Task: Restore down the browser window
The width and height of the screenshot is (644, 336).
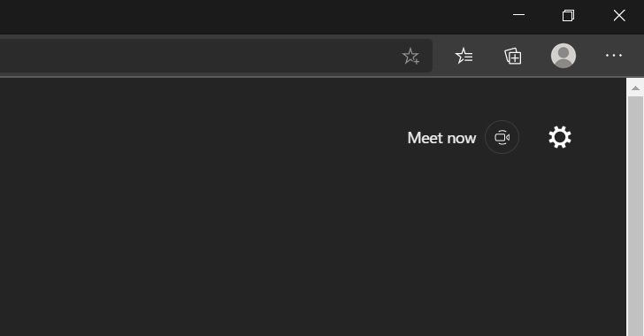Action: click(568, 16)
